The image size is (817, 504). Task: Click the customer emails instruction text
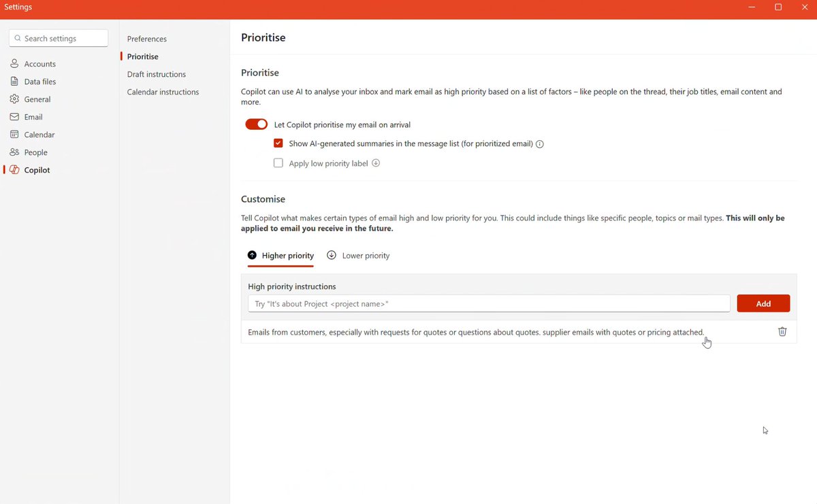(476, 333)
